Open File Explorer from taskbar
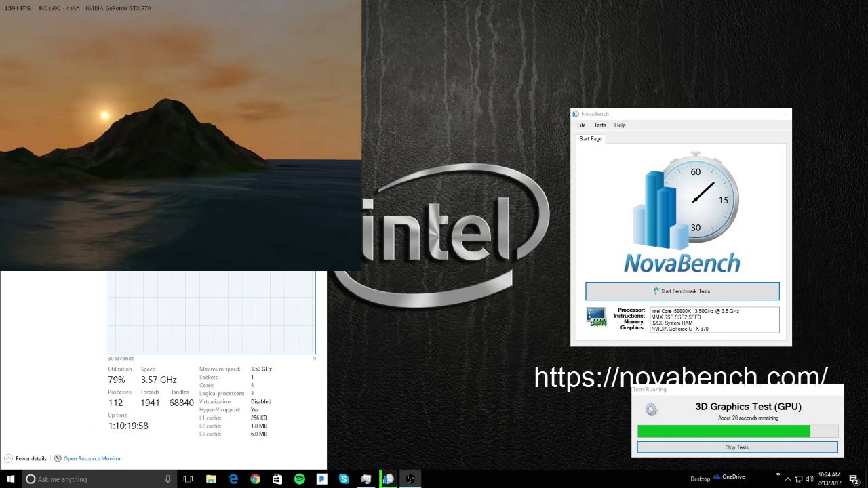 211,479
